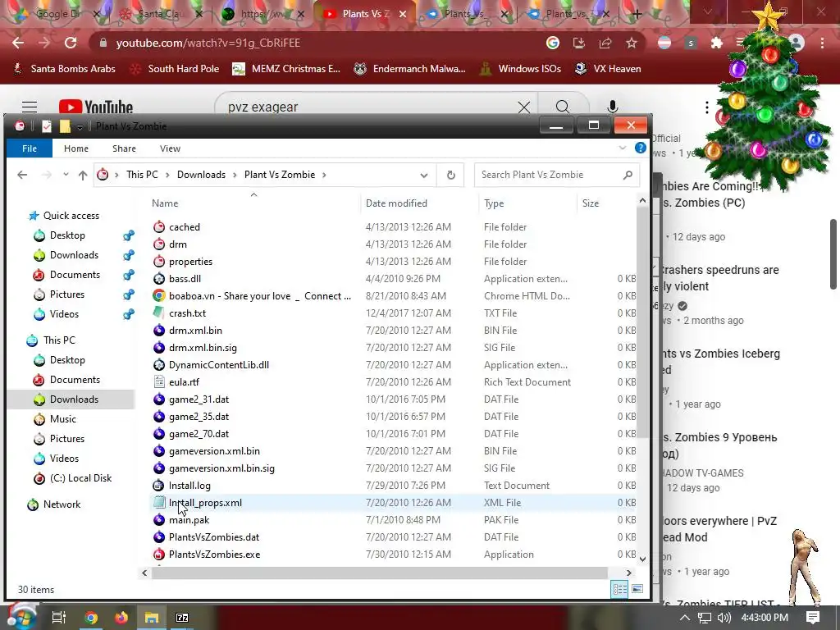Refresh the Plant Vs Zombie folder view

pos(451,175)
